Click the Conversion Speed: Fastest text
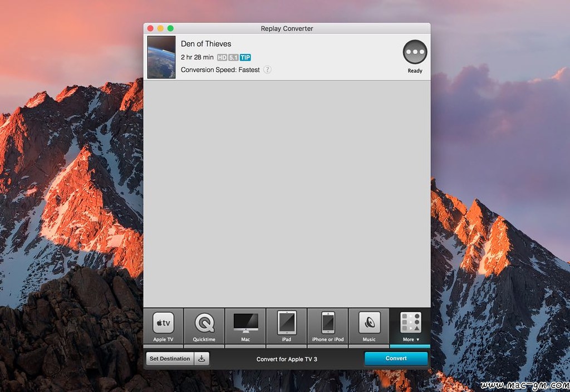The height and width of the screenshot is (392, 570). click(x=220, y=70)
